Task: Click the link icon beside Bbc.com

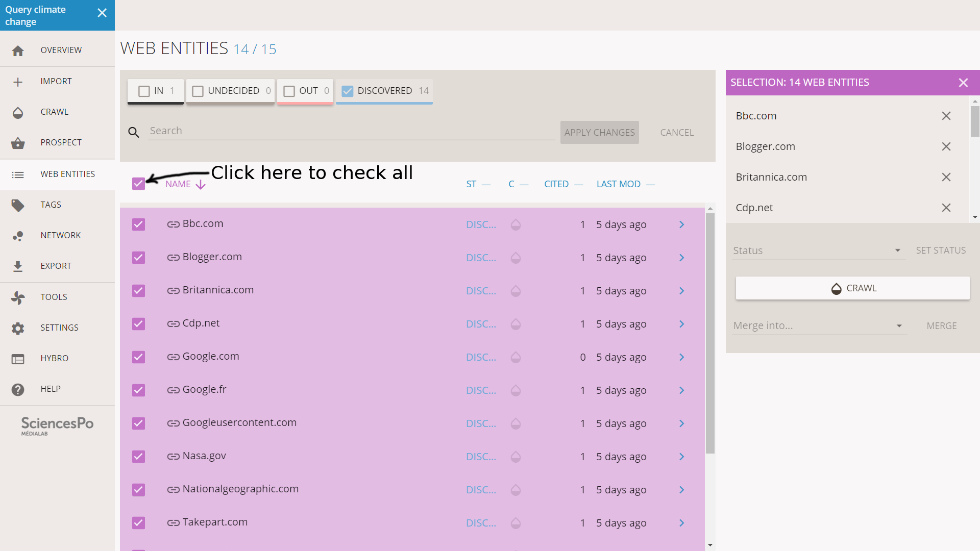Action: (x=173, y=224)
